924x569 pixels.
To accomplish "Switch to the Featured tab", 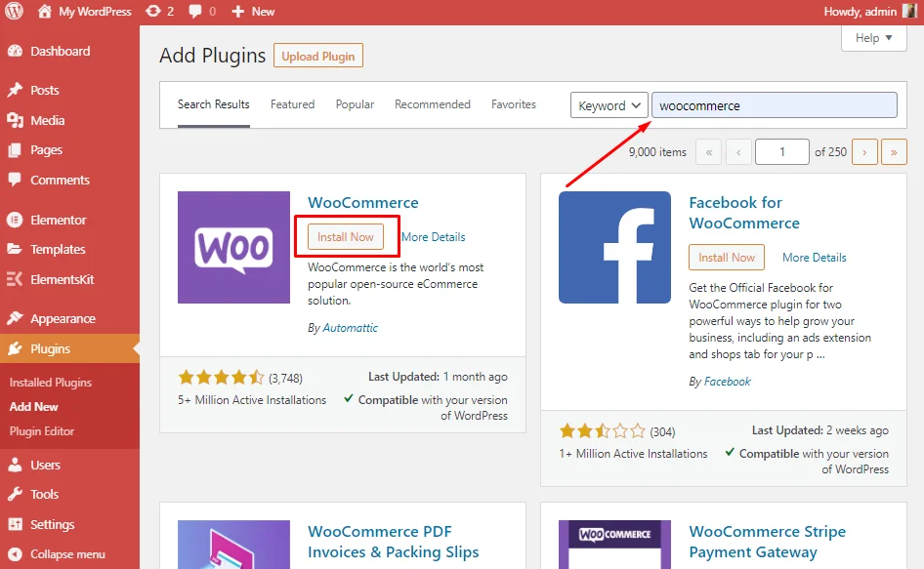I will click(292, 104).
